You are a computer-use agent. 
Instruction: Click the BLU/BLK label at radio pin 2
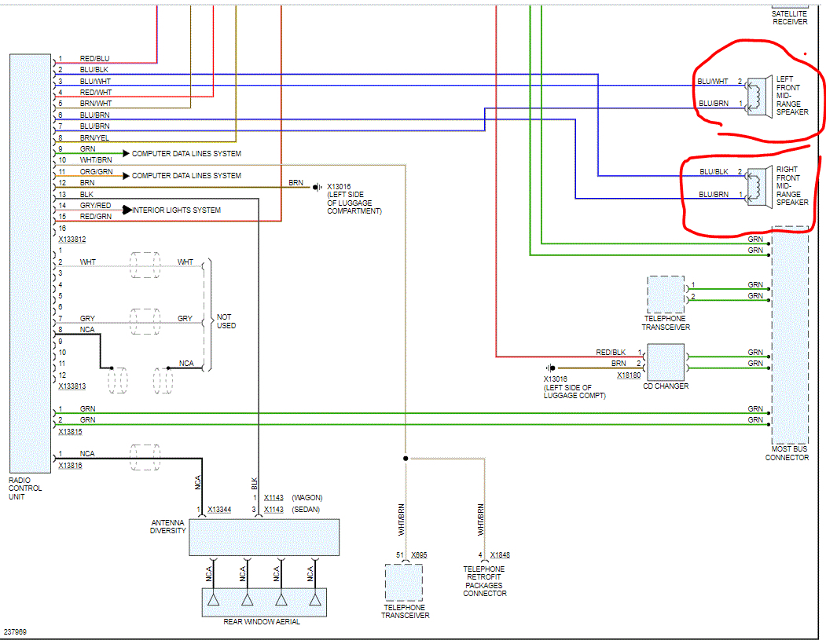click(x=94, y=70)
